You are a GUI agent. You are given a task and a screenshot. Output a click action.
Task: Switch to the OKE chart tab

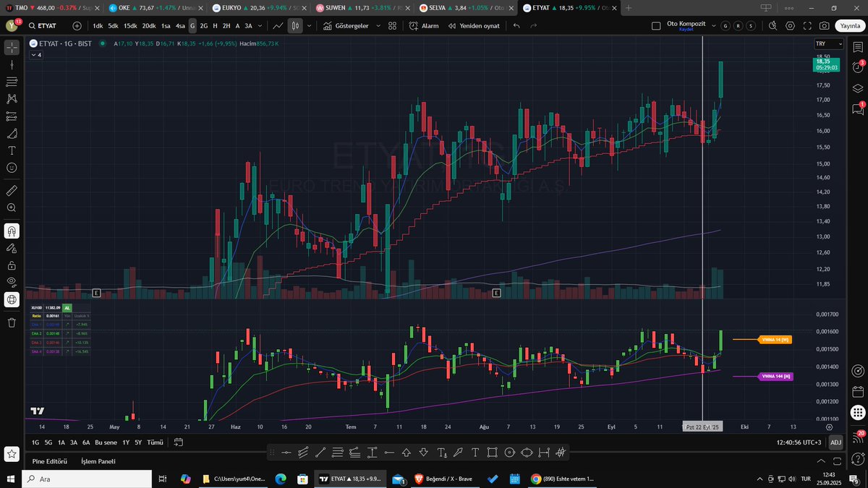click(x=155, y=8)
